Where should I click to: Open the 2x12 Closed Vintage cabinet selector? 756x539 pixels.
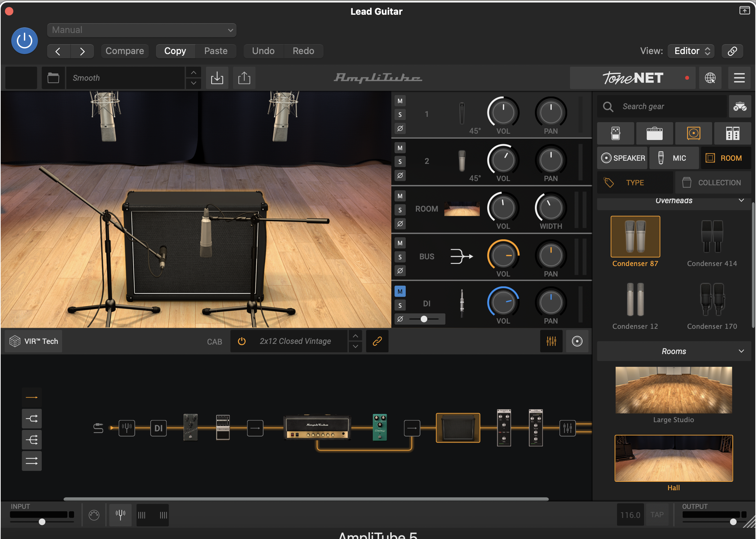click(x=295, y=341)
